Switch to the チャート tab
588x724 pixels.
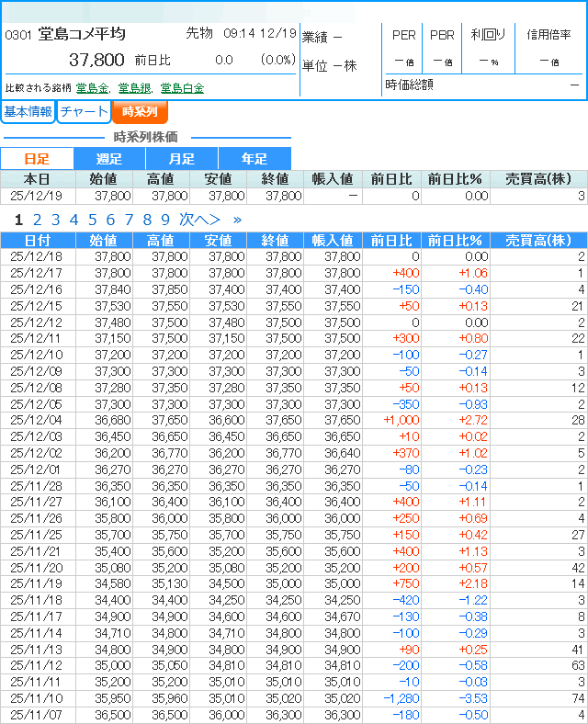point(84,112)
